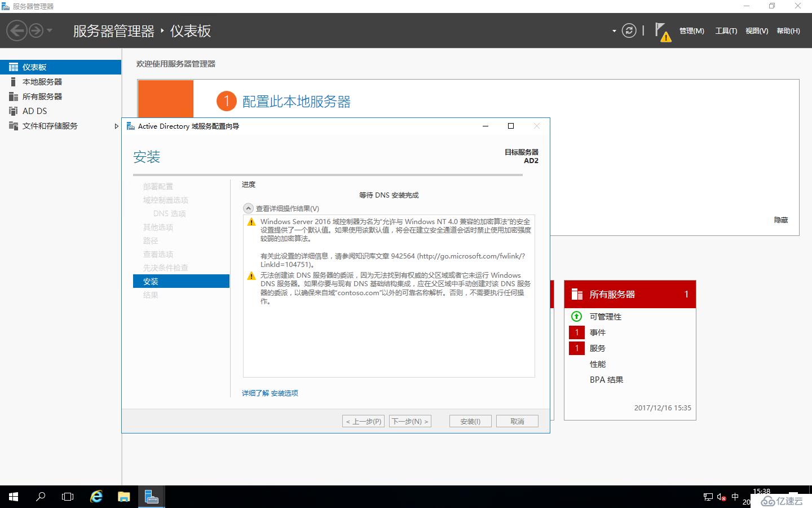Open File Explorer from taskbar
This screenshot has width=812, height=508.
(124, 497)
